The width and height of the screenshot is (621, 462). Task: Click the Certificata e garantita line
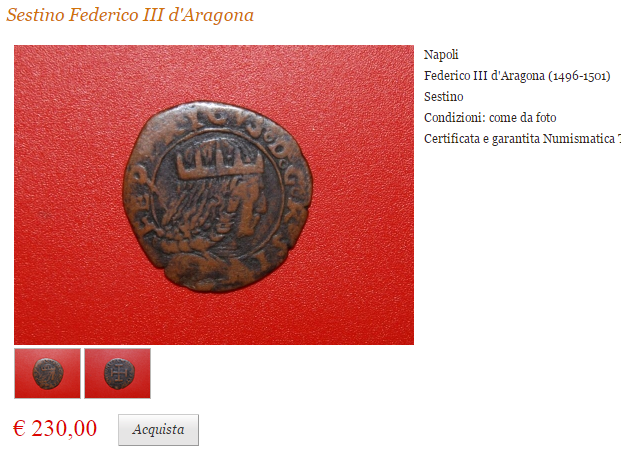522,139
